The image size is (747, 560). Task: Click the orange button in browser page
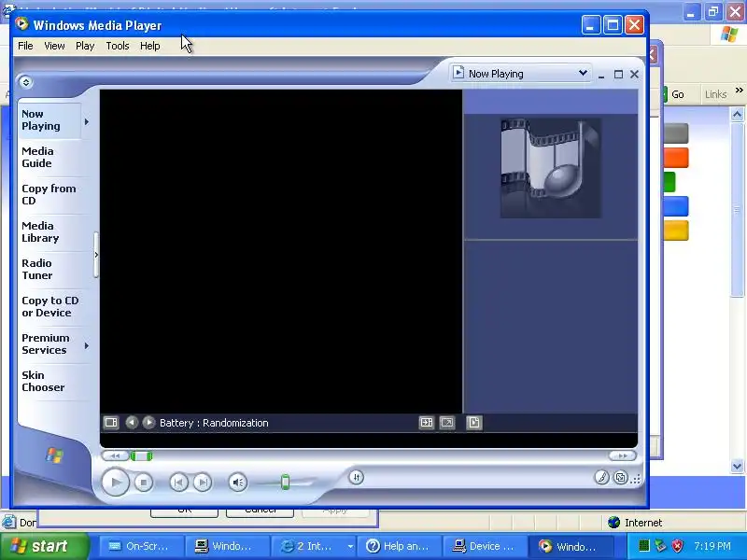point(676,158)
